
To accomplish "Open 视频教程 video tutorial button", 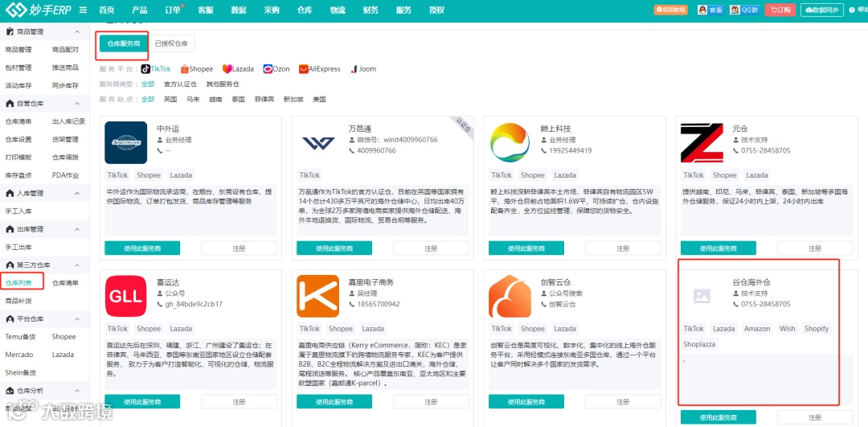I will point(670,10).
